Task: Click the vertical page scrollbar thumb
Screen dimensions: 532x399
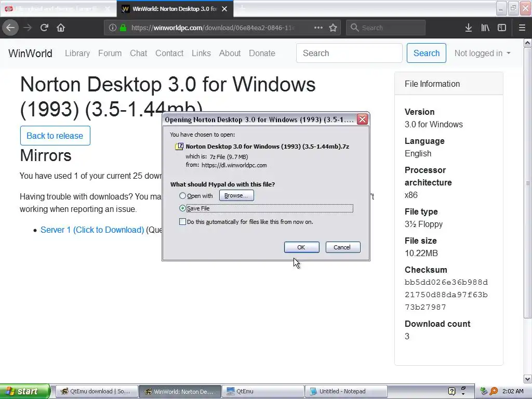Action: click(x=528, y=182)
